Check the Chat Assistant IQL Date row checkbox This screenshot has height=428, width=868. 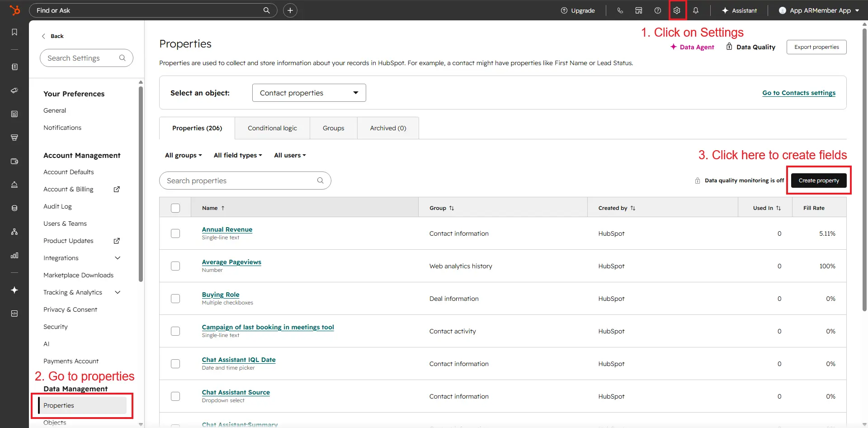175,364
